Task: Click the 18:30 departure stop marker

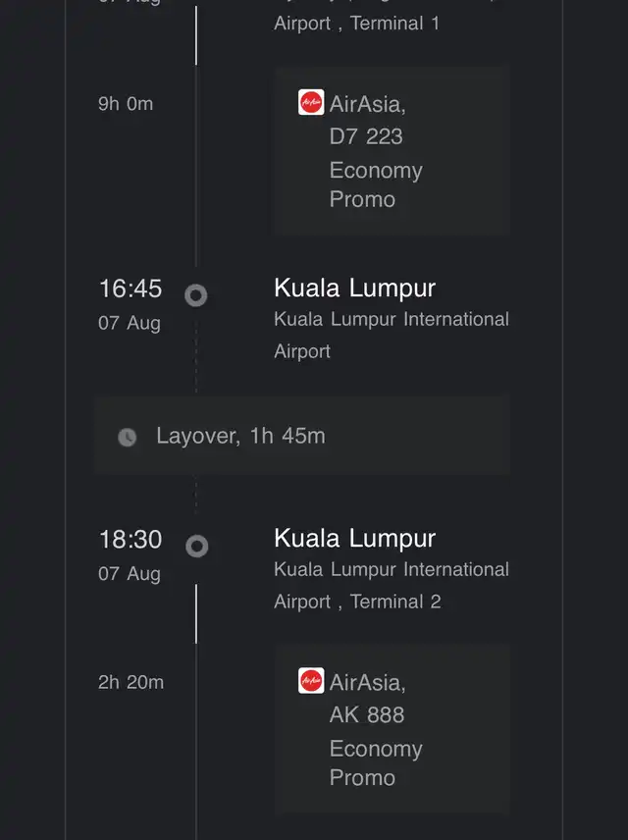Action: click(196, 546)
